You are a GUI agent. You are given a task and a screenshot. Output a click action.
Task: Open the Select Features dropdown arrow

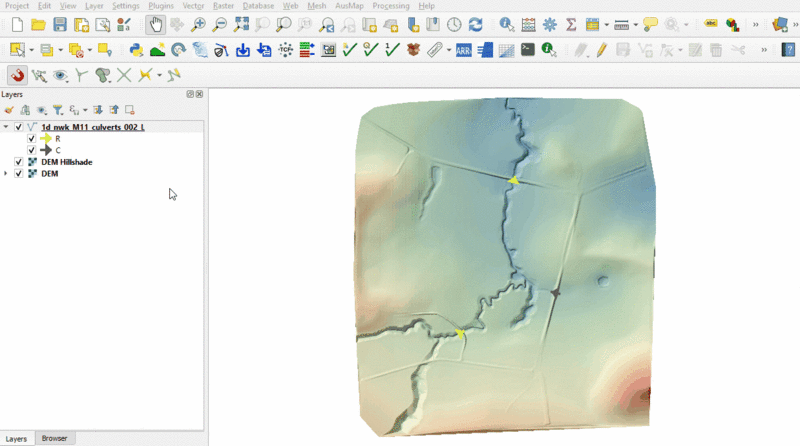(32, 49)
